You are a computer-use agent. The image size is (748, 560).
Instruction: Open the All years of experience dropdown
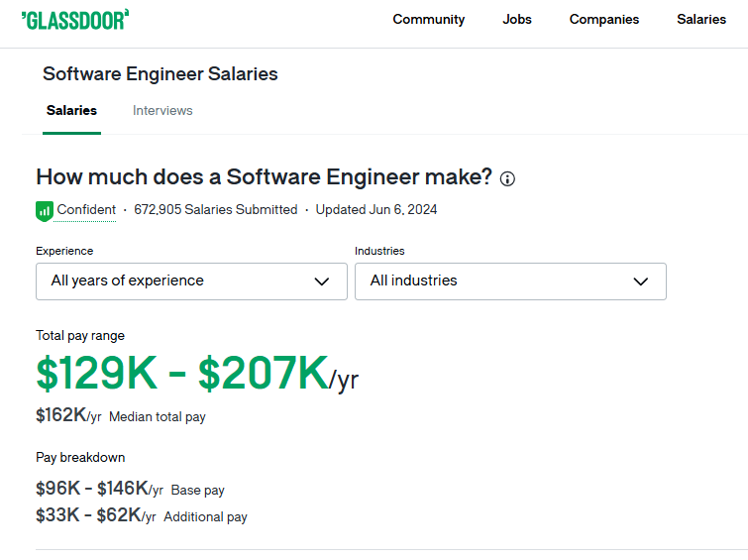pyautogui.click(x=191, y=281)
